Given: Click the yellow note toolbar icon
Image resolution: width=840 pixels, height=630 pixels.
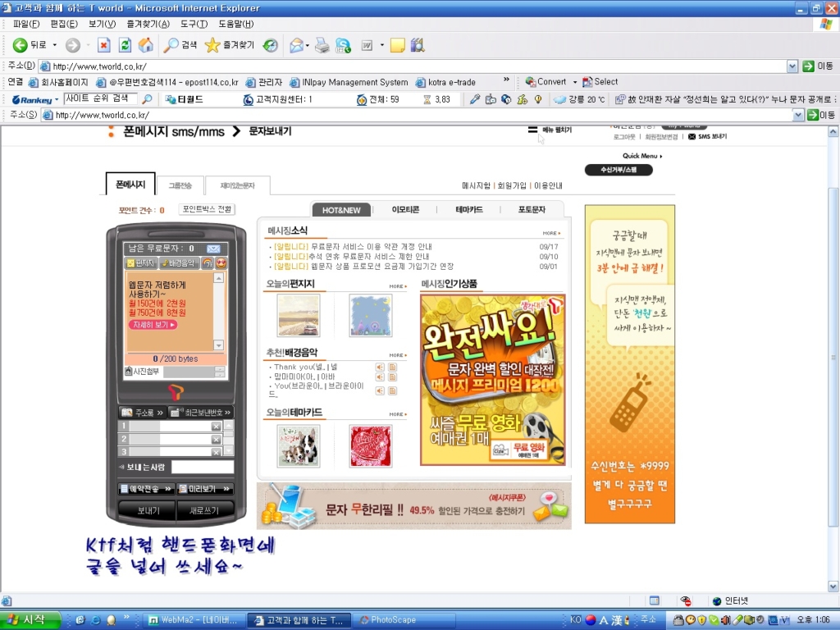Looking at the screenshot, I should tap(398, 46).
